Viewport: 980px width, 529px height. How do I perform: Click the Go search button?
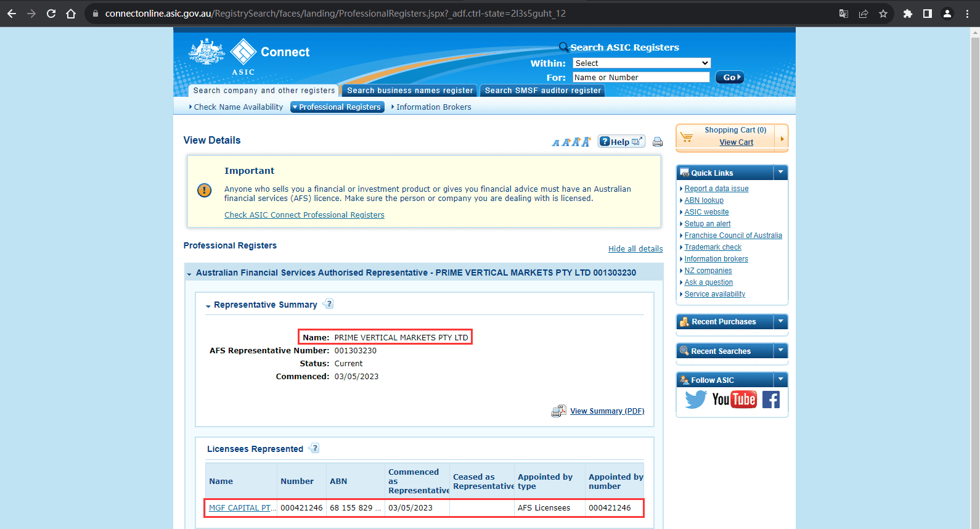[x=730, y=77]
